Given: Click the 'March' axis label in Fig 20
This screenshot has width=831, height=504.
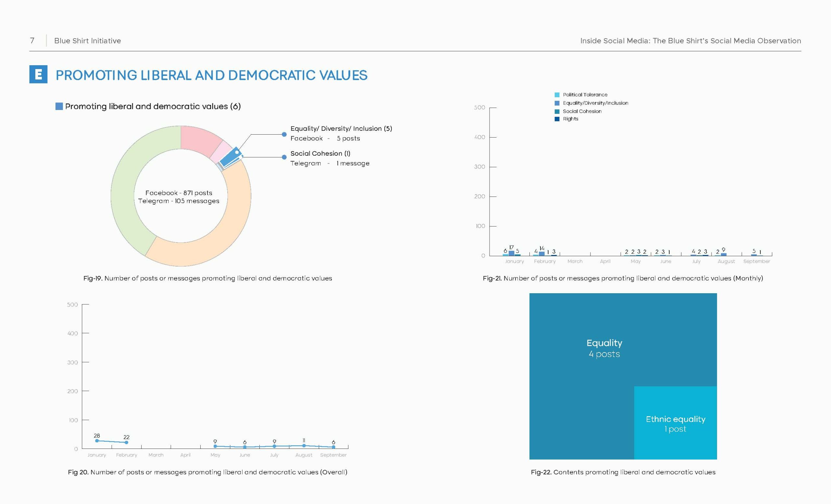Looking at the screenshot, I should (156, 455).
